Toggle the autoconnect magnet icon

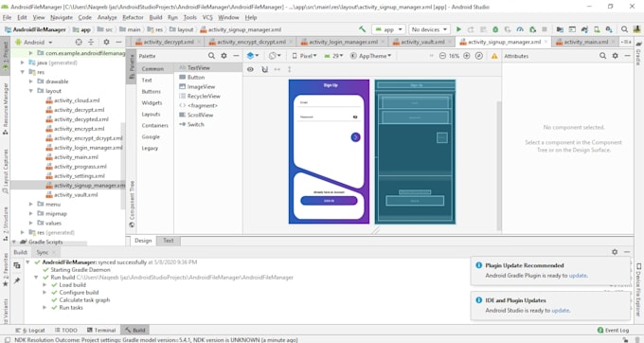[265, 69]
